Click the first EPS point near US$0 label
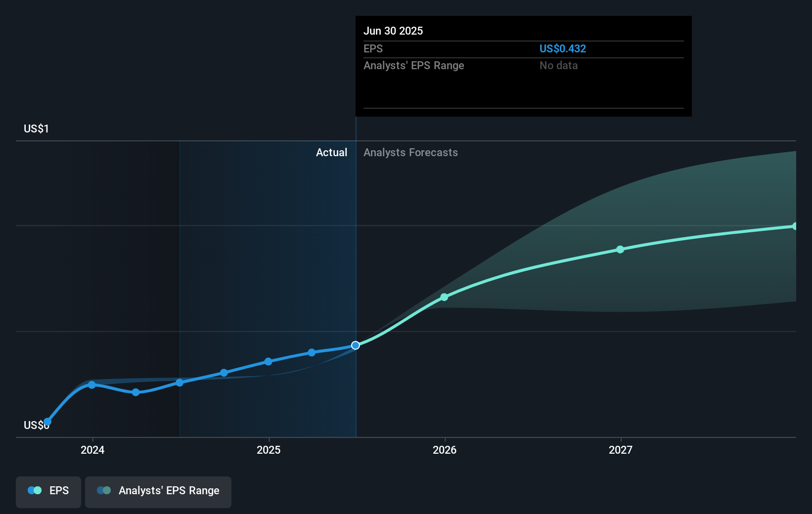812x514 pixels. (x=47, y=422)
